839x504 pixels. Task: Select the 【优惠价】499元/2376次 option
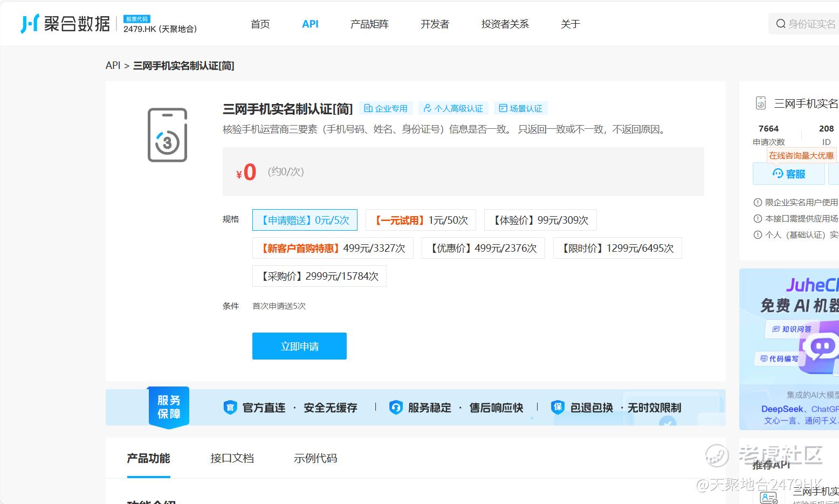[x=483, y=248]
